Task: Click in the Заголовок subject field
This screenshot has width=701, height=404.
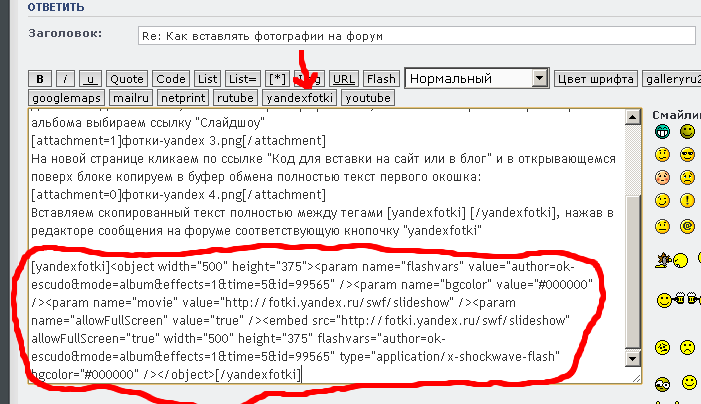Action: [x=415, y=36]
